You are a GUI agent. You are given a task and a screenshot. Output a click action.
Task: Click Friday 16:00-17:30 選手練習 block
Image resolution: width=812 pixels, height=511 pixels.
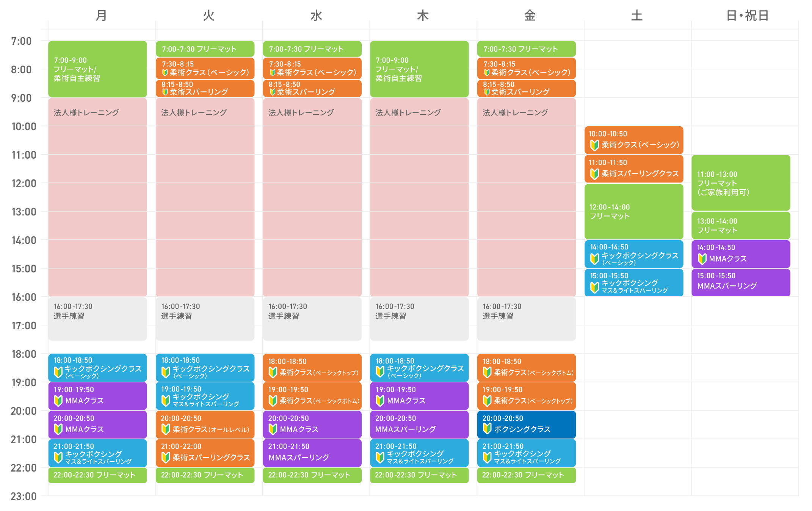pyautogui.click(x=527, y=319)
